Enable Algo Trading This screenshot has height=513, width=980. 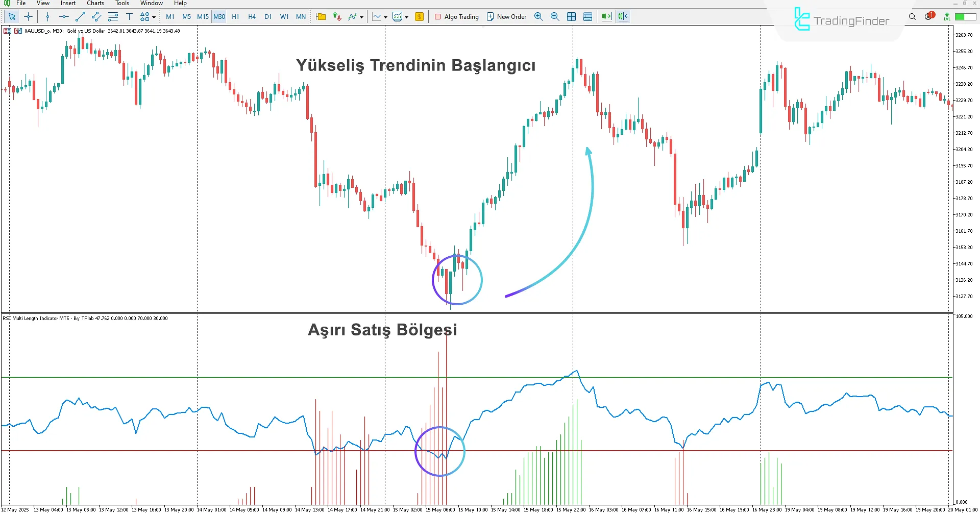click(457, 16)
